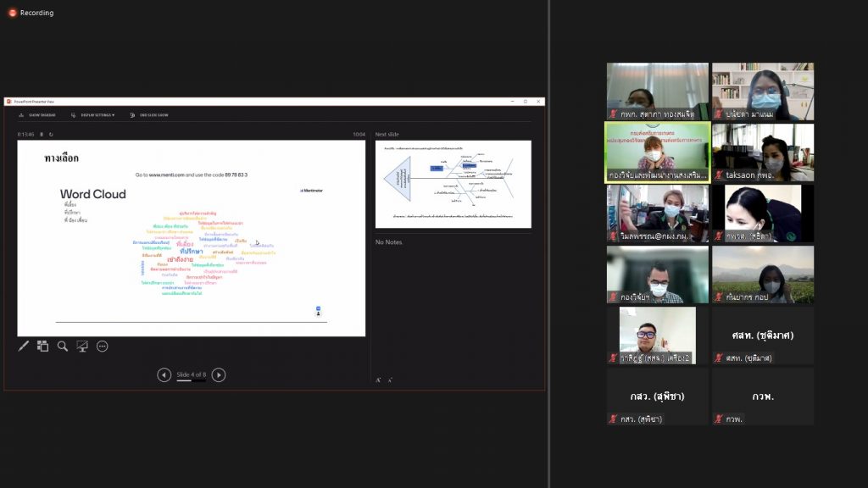868x488 pixels.
Task: Restart the presentation timer
Action: pyautogui.click(x=51, y=134)
